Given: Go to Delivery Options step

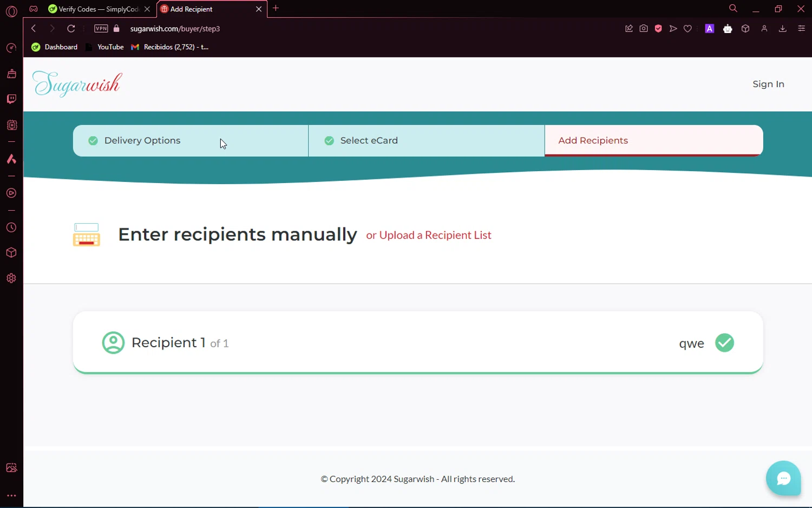Looking at the screenshot, I should click(191, 141).
